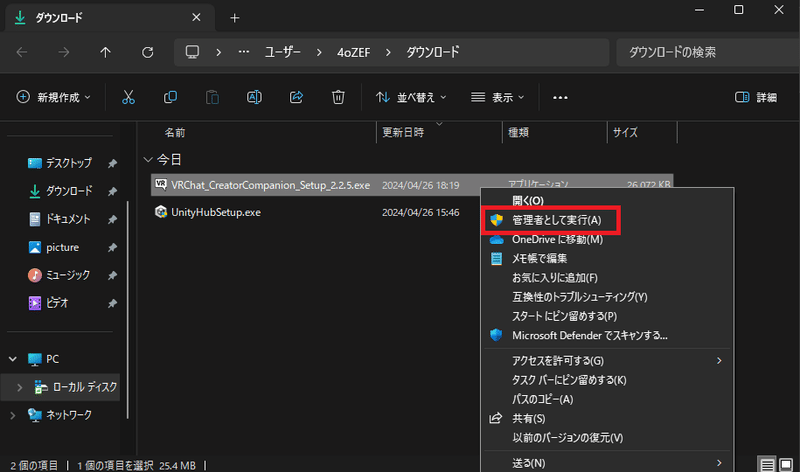Click the UnityHubSetup.exe file icon

(161, 212)
